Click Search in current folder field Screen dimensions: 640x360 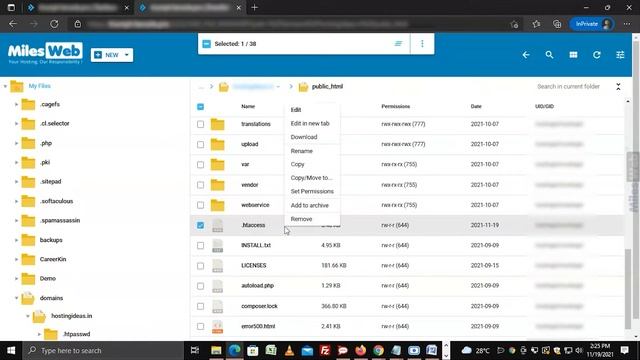568,87
